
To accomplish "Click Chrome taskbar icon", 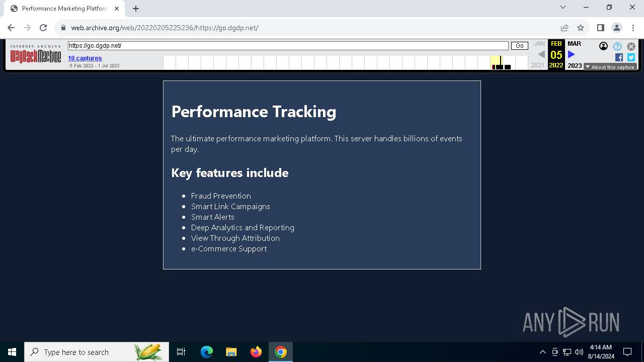I will coord(281,352).
